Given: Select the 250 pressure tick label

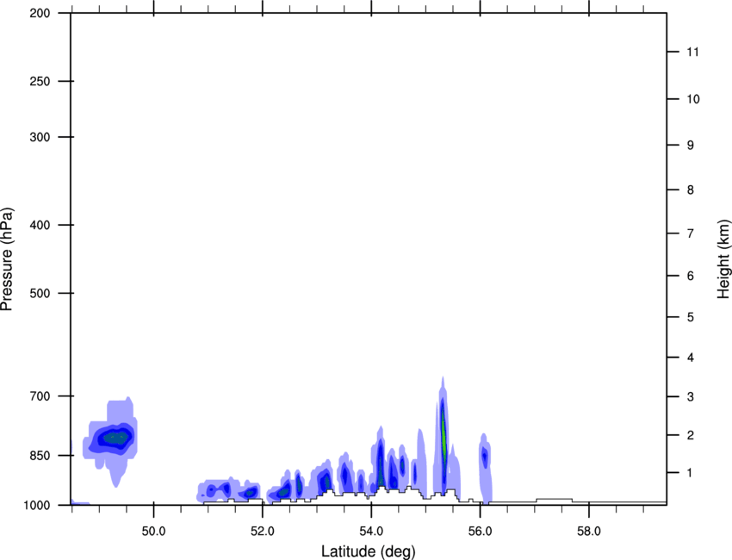Looking at the screenshot, I should [40, 81].
